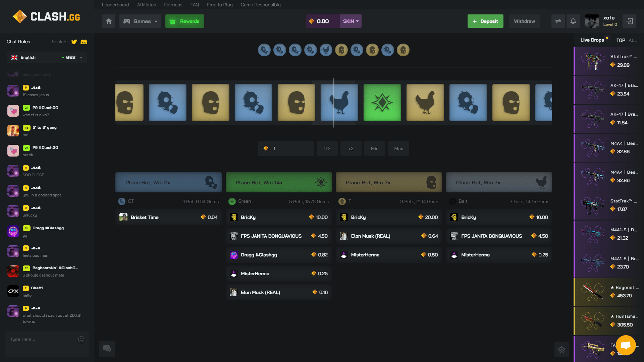Expand the English chat room selector
Image resolution: width=644 pixels, height=362 pixels.
pos(47,57)
